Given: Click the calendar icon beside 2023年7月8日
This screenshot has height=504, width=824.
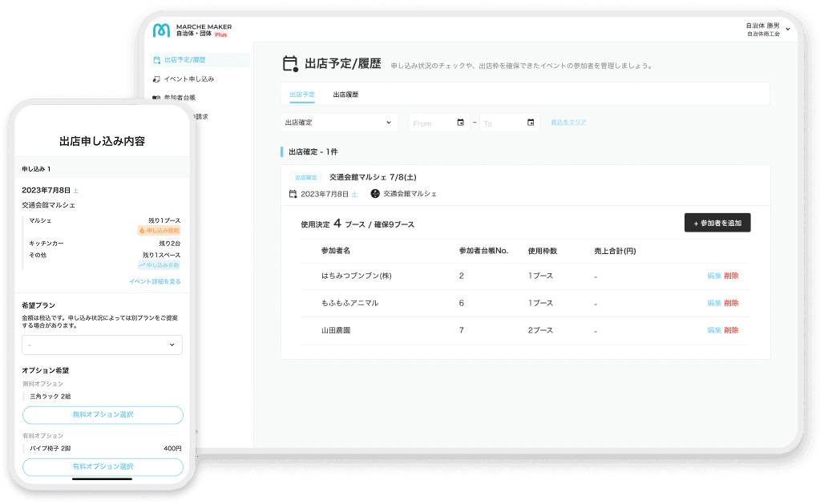Looking at the screenshot, I should (293, 194).
